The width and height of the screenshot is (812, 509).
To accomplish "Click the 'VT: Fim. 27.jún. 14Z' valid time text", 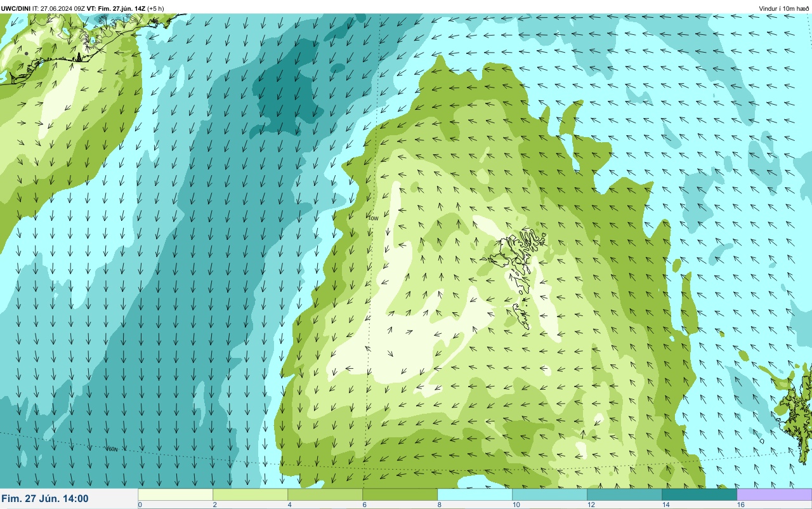I will pos(116,8).
